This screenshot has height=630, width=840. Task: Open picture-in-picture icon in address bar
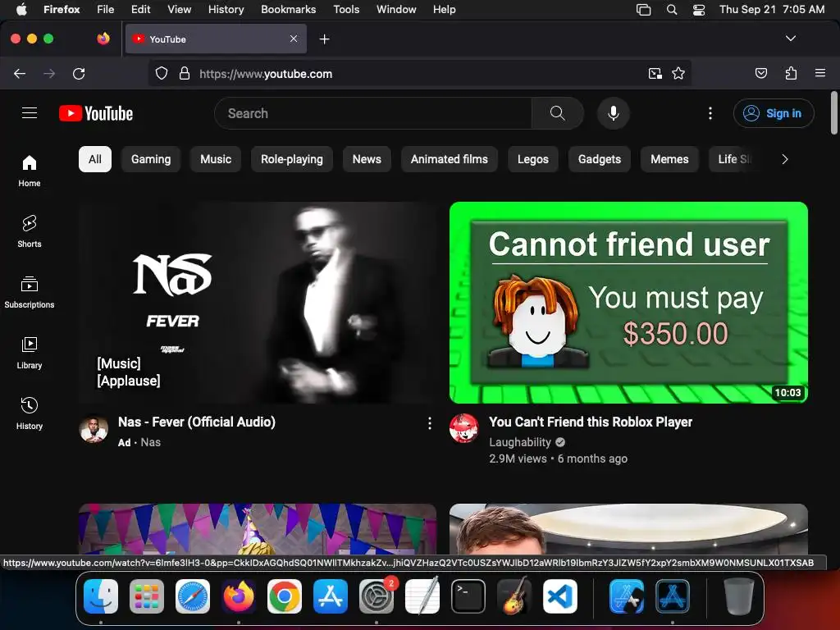(655, 73)
